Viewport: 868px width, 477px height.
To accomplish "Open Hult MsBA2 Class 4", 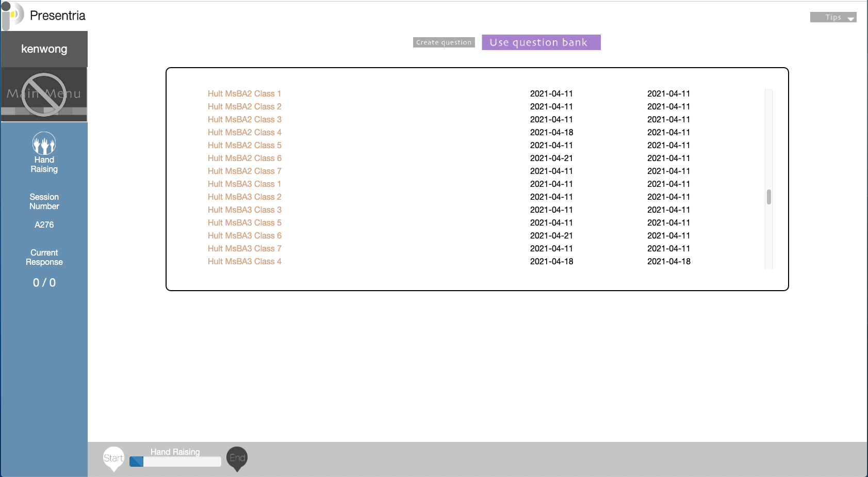I will pyautogui.click(x=244, y=132).
